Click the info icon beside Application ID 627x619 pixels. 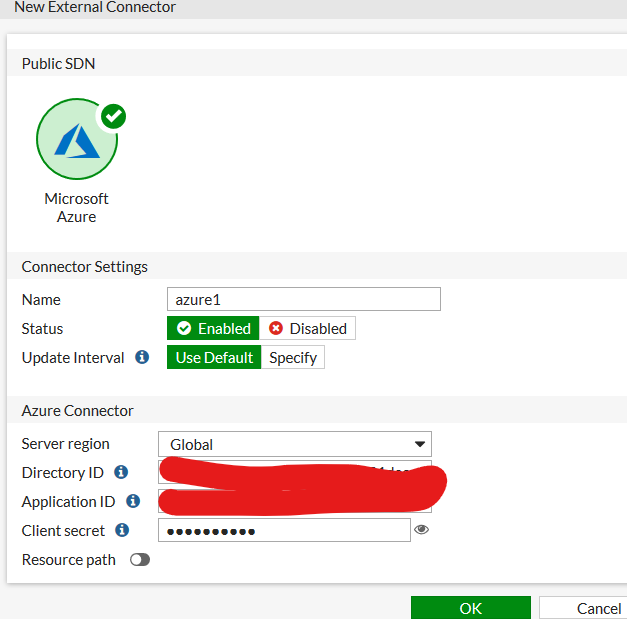tap(133, 501)
